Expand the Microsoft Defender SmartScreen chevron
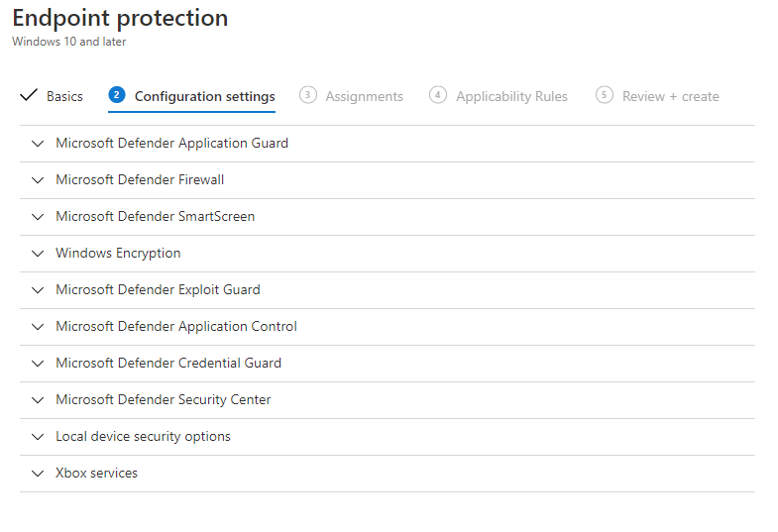778x532 pixels. tap(38, 216)
